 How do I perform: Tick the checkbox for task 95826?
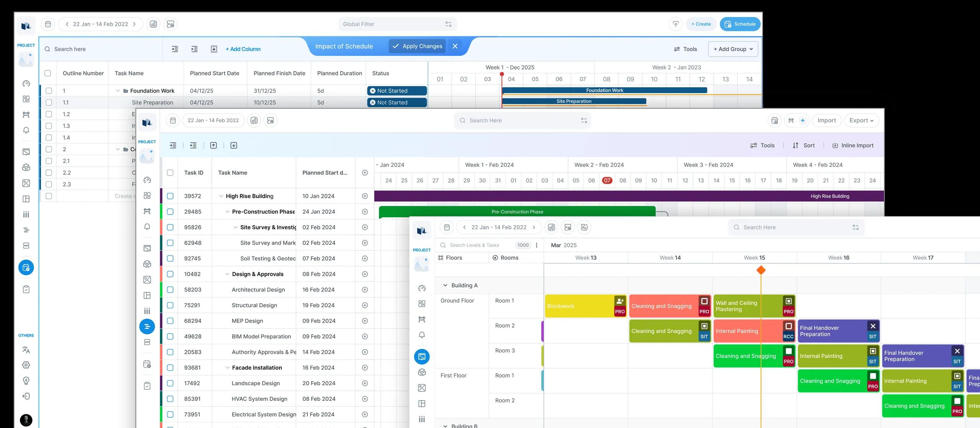point(170,227)
